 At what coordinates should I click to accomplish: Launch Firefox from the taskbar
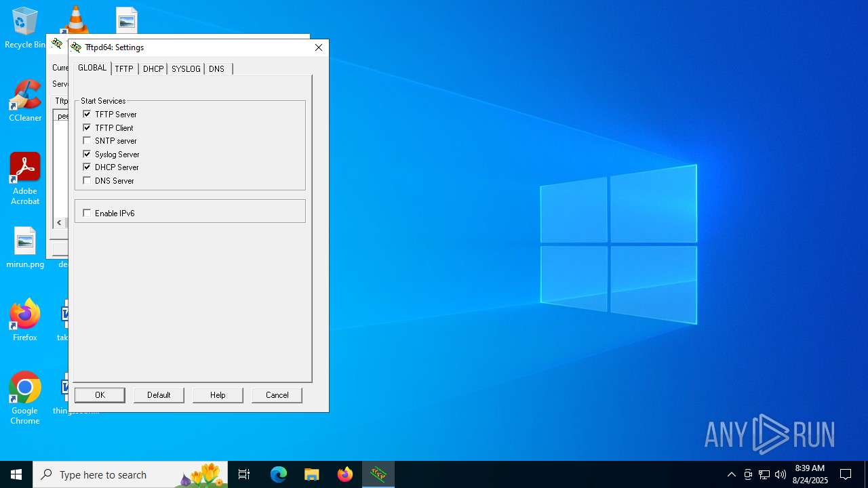[x=345, y=474]
